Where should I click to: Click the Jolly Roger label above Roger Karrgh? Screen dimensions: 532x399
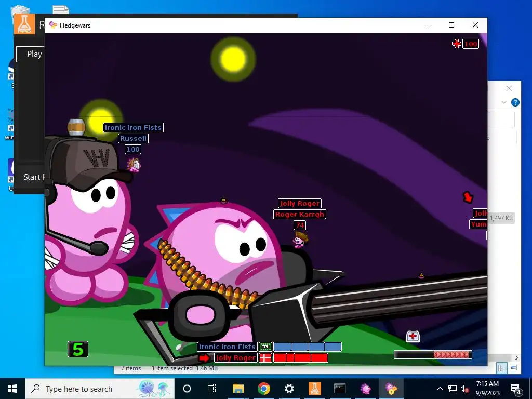(x=300, y=203)
